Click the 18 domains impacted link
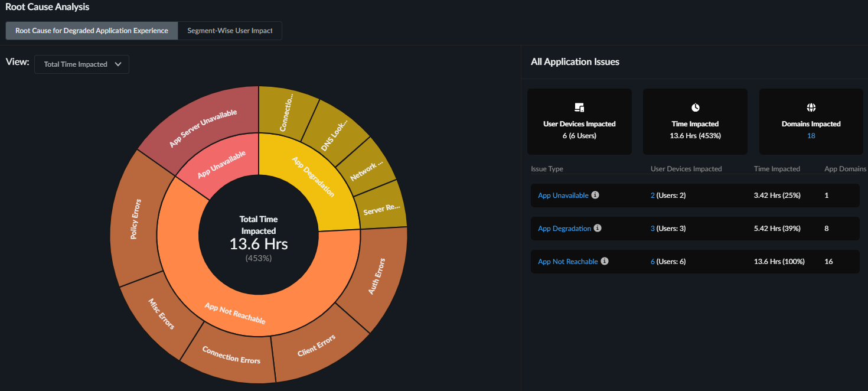The height and width of the screenshot is (391, 868). (811, 136)
